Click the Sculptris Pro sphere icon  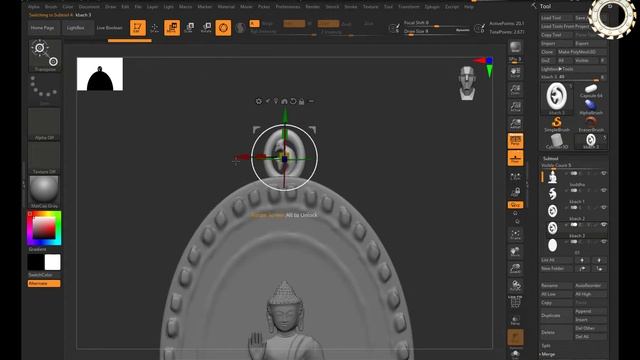click(x=240, y=28)
